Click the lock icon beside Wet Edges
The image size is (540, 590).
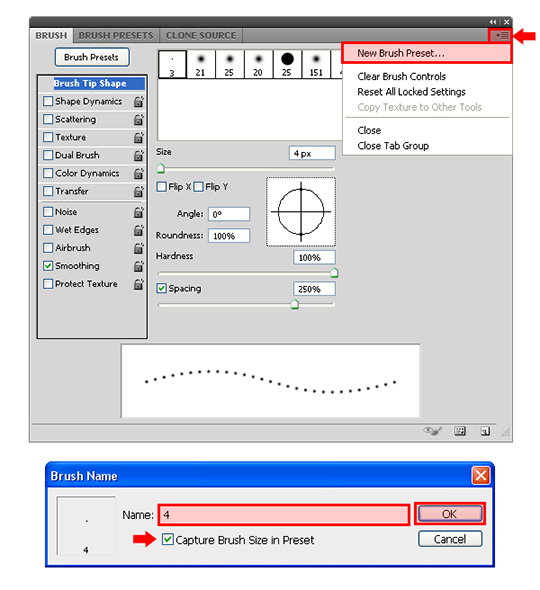[139, 230]
